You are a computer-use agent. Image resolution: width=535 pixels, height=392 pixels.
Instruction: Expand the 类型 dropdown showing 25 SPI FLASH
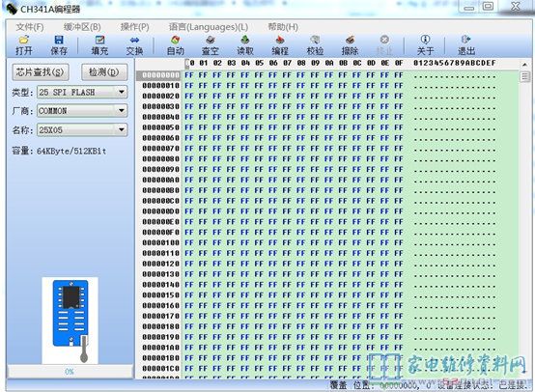click(x=82, y=92)
